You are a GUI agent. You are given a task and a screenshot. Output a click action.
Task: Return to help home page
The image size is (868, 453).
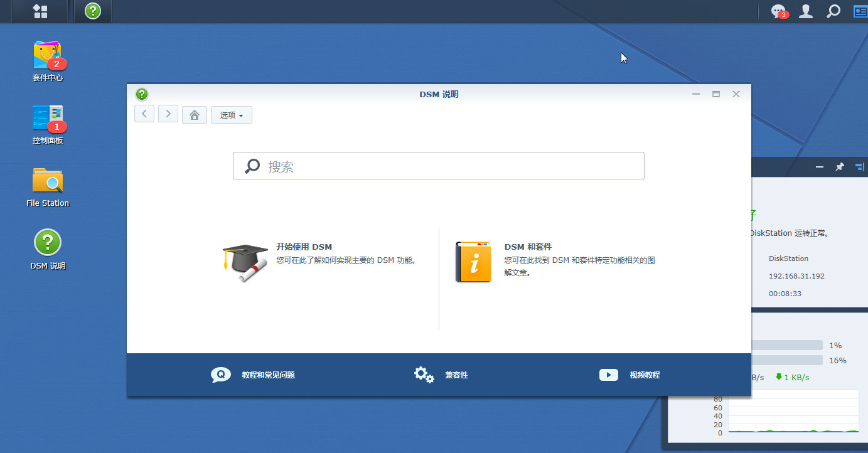(195, 115)
